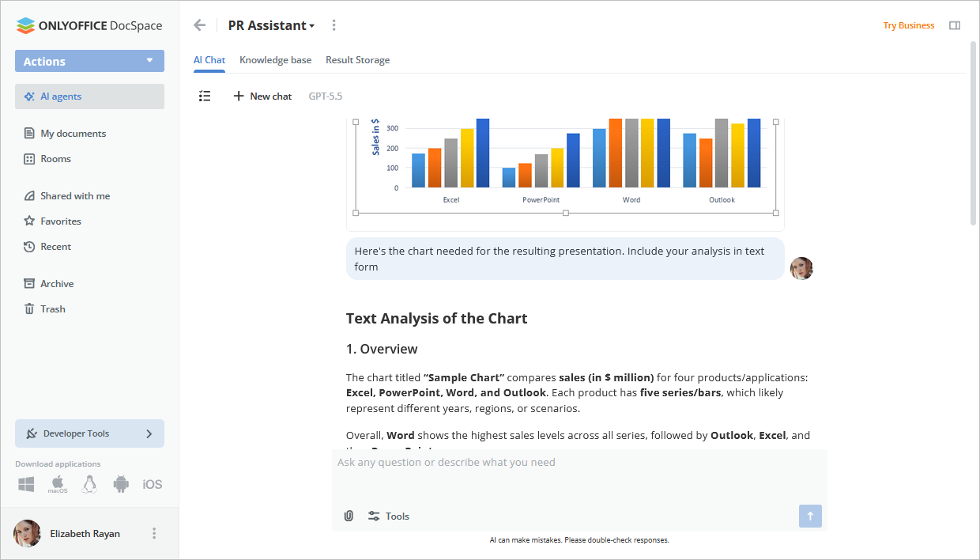The image size is (980, 560).
Task: Click the AI agents sparkle icon
Action: [29, 96]
